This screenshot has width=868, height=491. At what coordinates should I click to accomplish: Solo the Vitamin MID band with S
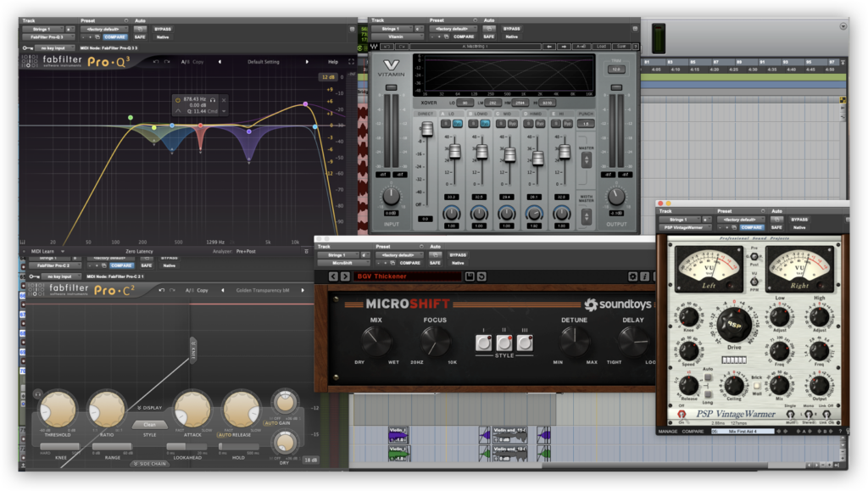pyautogui.click(x=501, y=124)
